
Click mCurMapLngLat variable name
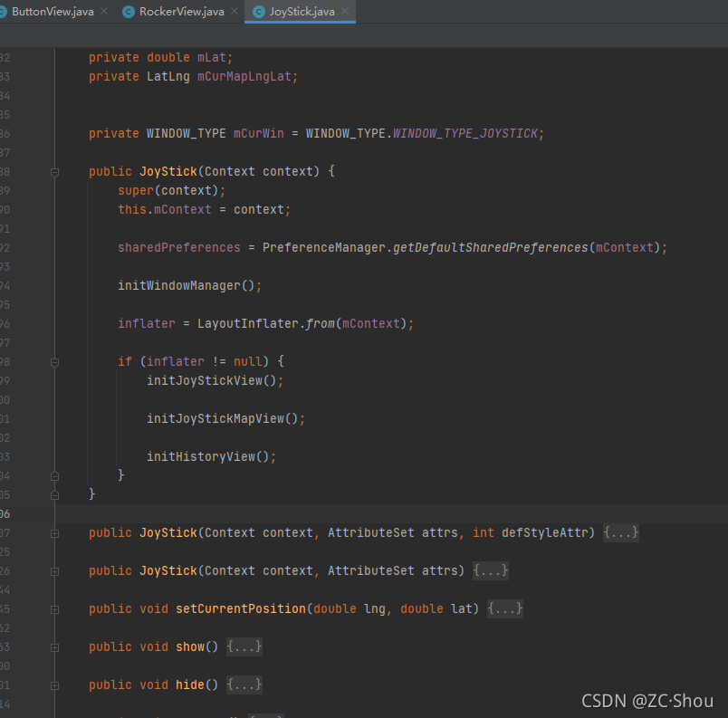tap(244, 77)
